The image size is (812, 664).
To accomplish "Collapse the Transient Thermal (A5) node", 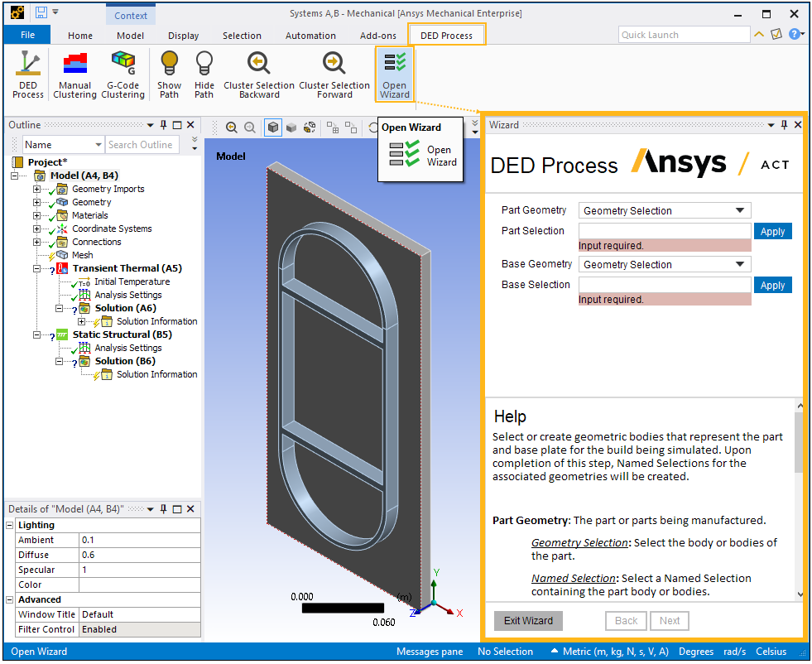I will (x=36, y=268).
